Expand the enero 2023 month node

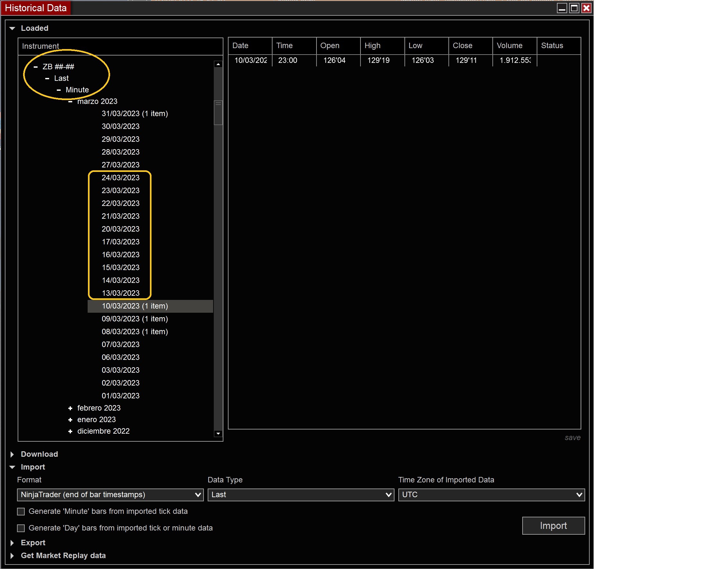[70, 420]
